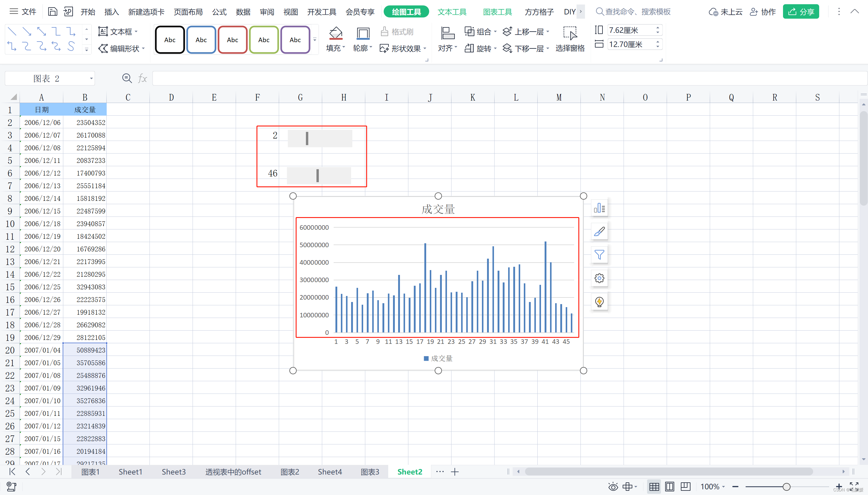This screenshot has width=868, height=495.
Task: Click the scrollbar control showing value 46
Action: point(319,176)
